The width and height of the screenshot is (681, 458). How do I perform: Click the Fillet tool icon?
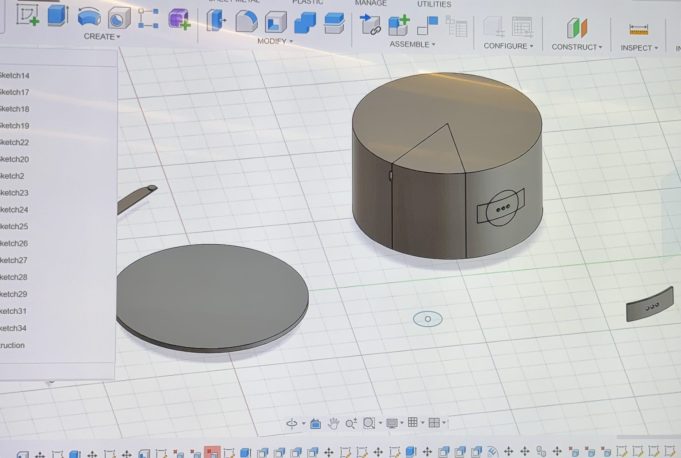[x=245, y=21]
